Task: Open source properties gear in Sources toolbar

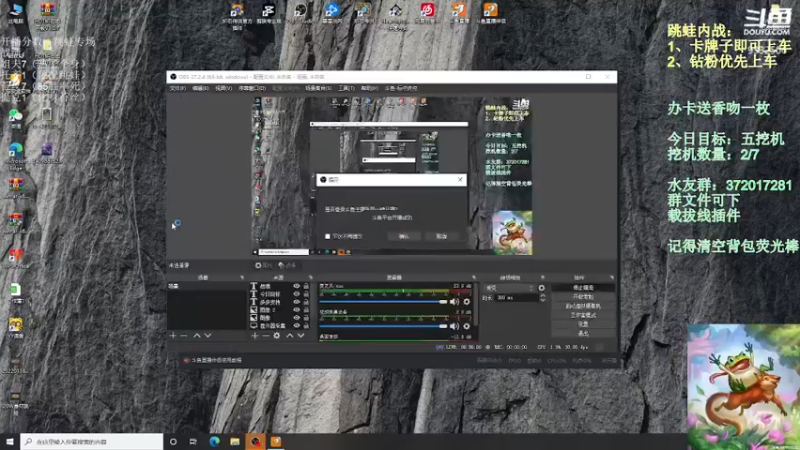Action: [277, 336]
